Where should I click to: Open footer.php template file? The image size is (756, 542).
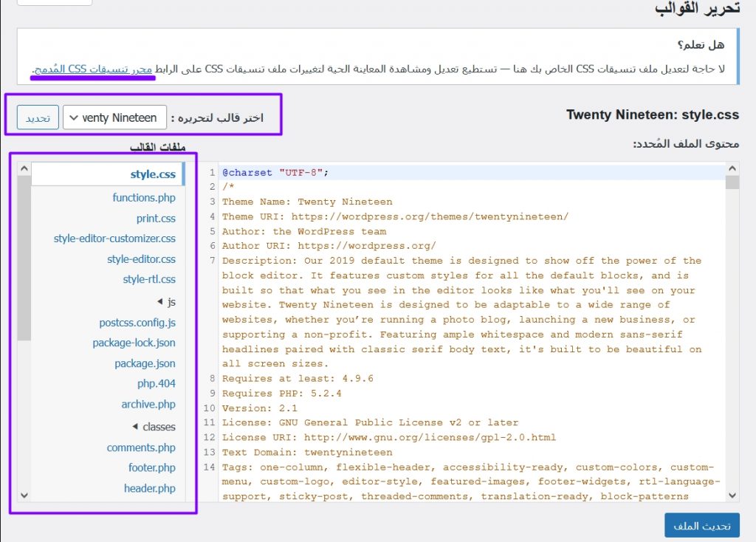(x=152, y=467)
